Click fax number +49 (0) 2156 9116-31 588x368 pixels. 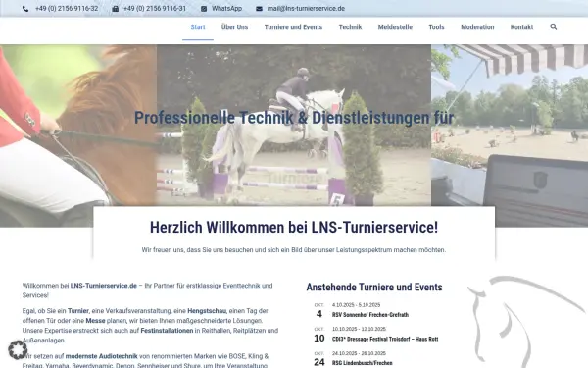155,8
